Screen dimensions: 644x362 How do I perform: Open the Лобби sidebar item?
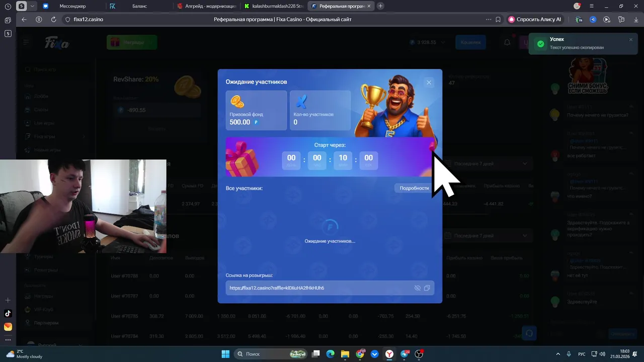(42, 96)
